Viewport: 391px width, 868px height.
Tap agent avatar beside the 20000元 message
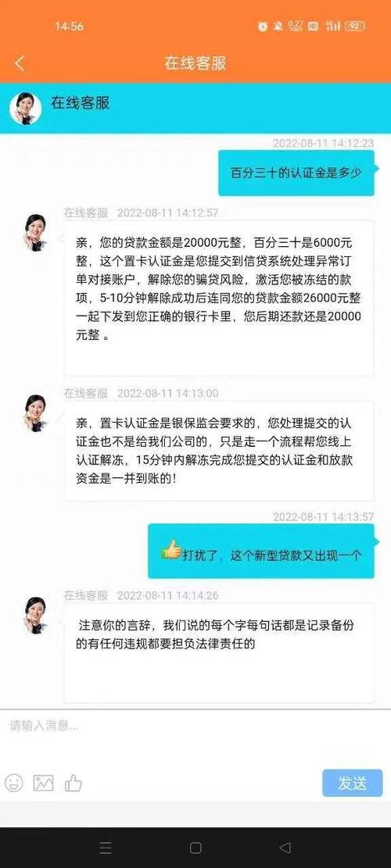35,233
